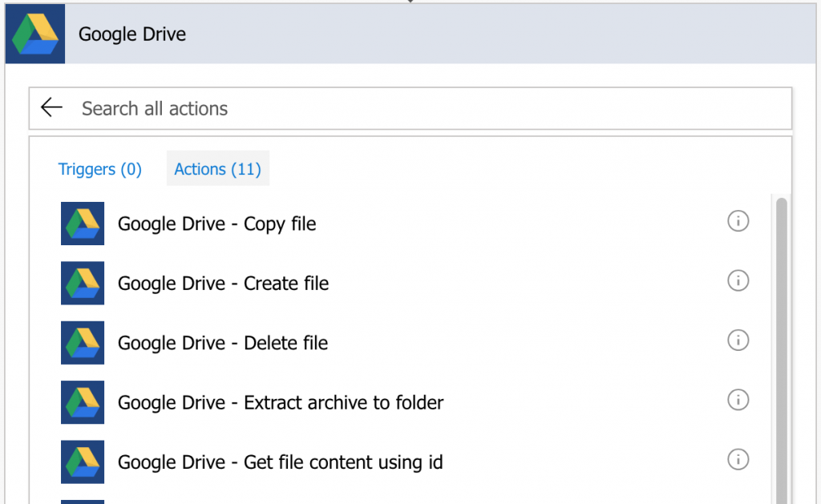Show info for Get file content using id
This screenshot has height=504, width=821.
[738, 459]
